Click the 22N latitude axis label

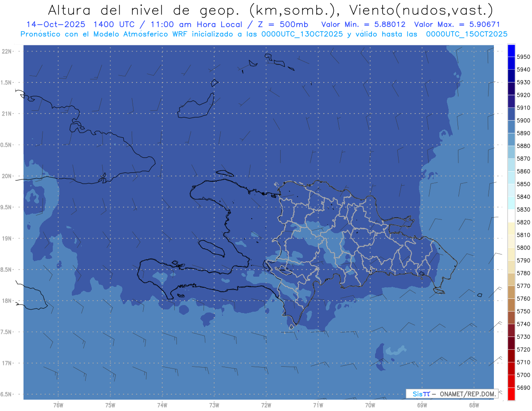pos(8,51)
